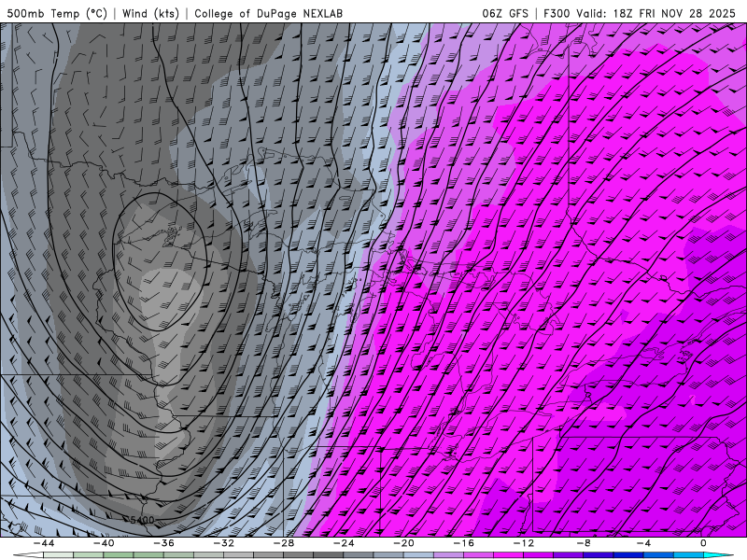This screenshot has height=560, width=747.
Task: Click the 'F300 Valid: 18Z FRI NOV 28 2025' text
Action: point(640,13)
